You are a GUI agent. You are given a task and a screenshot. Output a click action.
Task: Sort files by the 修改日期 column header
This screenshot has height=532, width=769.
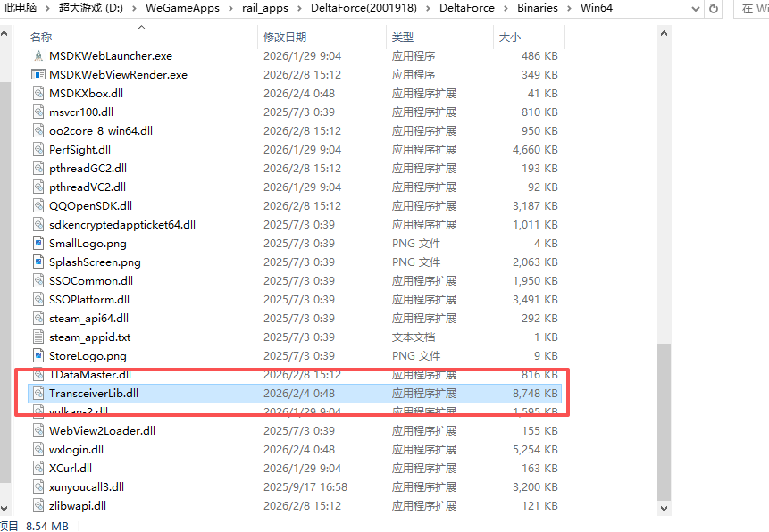point(285,37)
